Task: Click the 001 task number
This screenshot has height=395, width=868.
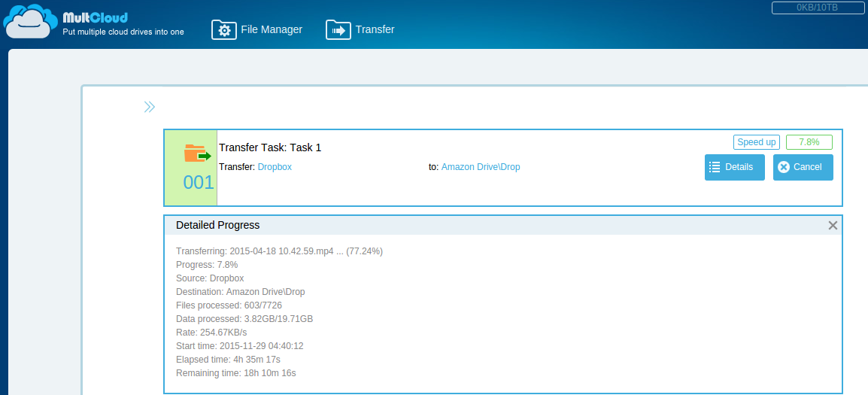Action: pos(199,182)
